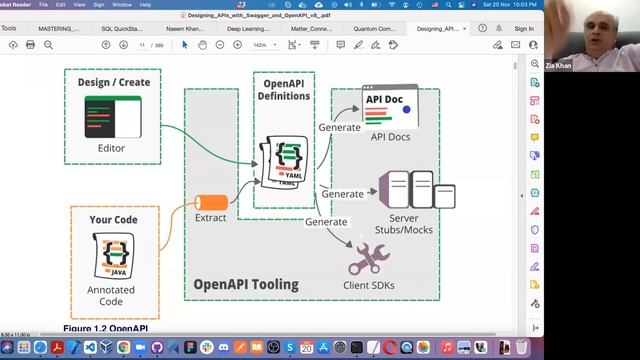Image resolution: width=640 pixels, height=360 pixels.
Task: Open the volume control in menu bar
Action: coord(348,5)
